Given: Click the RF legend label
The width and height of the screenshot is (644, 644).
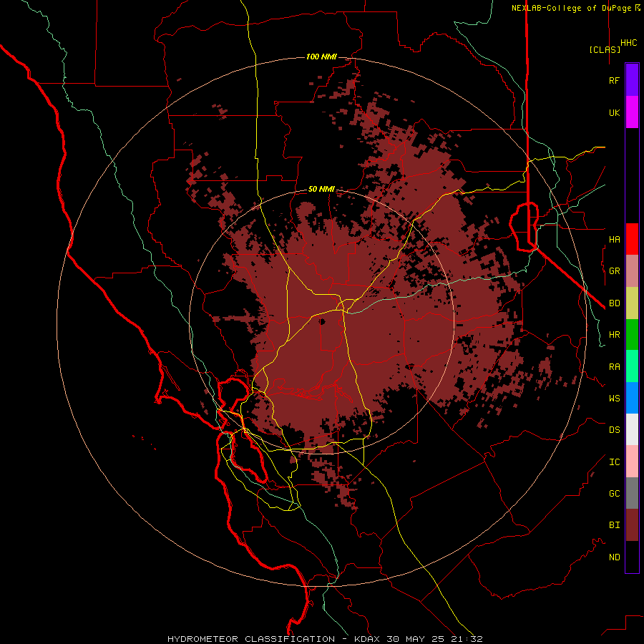Looking at the screenshot, I should (x=614, y=80).
